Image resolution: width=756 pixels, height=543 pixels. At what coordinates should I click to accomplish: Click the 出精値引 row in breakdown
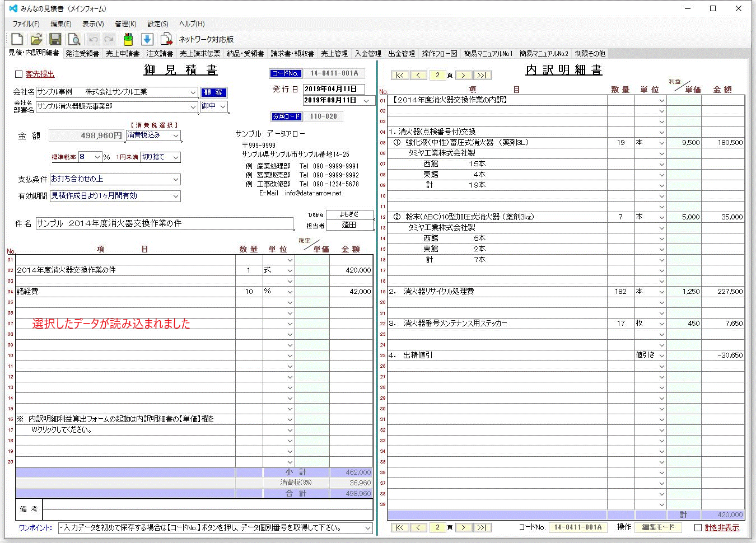pos(497,355)
